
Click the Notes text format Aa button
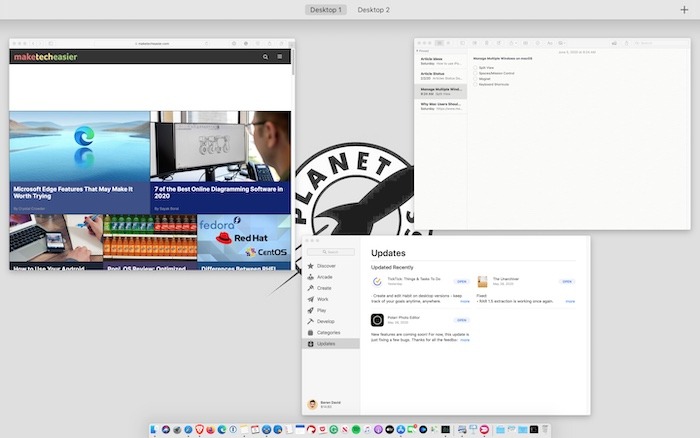[x=550, y=43]
